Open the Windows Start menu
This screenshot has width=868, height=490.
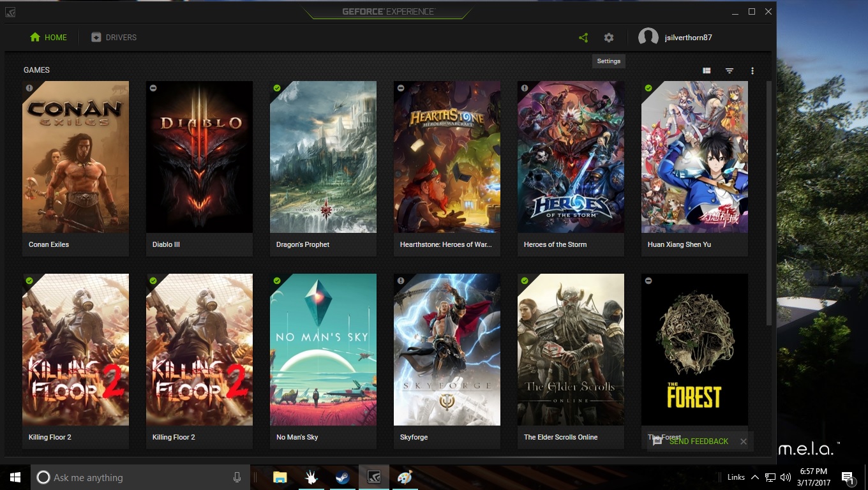click(15, 477)
